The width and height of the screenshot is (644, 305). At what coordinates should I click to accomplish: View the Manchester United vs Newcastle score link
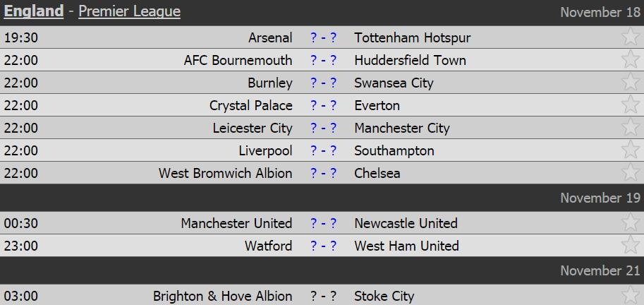pos(324,223)
